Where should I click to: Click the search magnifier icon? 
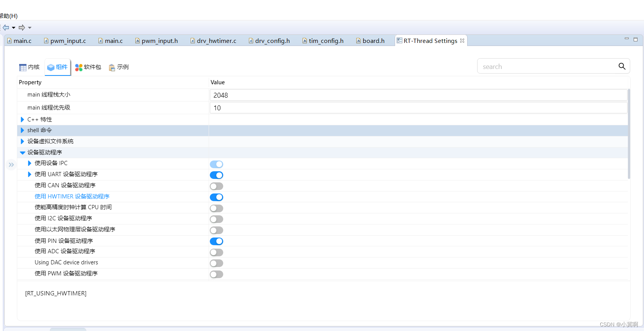coord(622,66)
